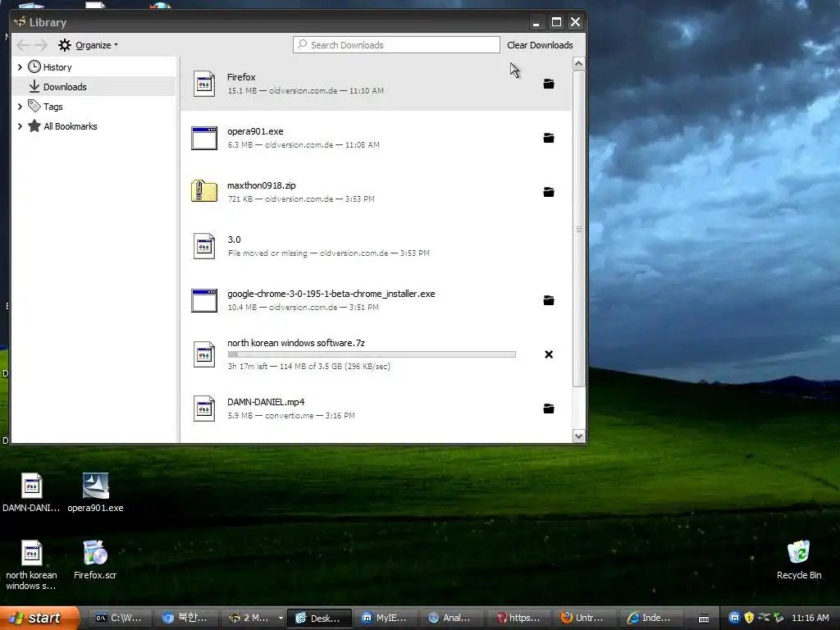Open the taskbar group dropdown arrow by 2 M...

[x=281, y=619]
